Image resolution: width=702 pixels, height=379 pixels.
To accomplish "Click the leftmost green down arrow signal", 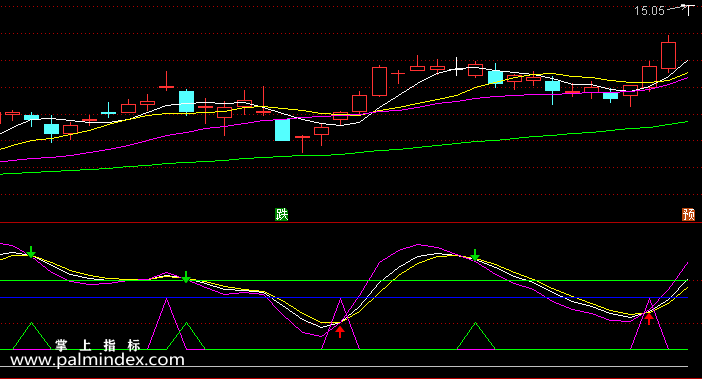I will [31, 252].
